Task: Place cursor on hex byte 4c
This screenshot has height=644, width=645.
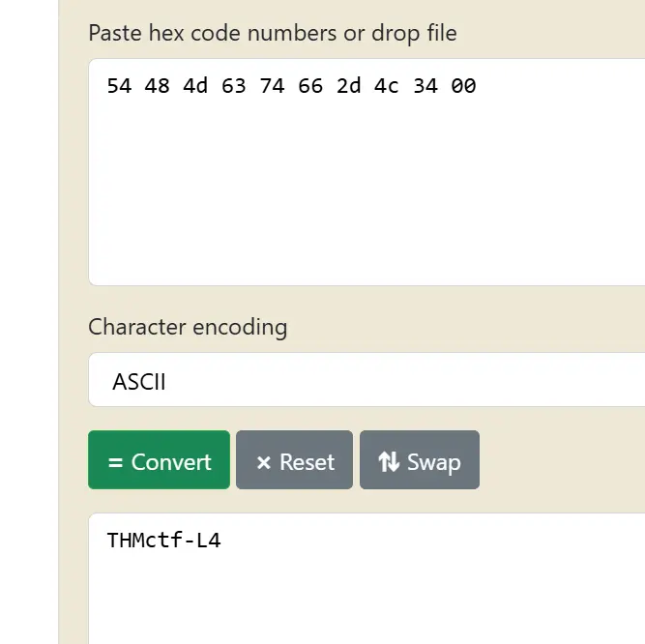Action: (x=387, y=86)
